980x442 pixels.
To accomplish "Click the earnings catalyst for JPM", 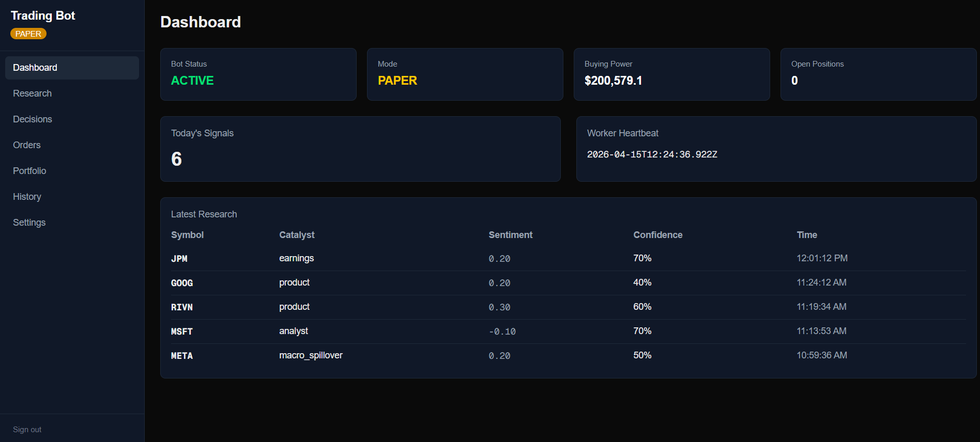I will (296, 258).
